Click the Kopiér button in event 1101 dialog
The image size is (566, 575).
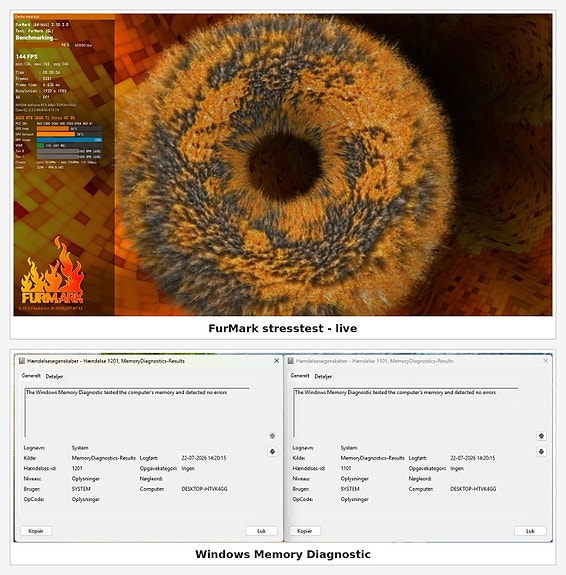click(x=304, y=531)
